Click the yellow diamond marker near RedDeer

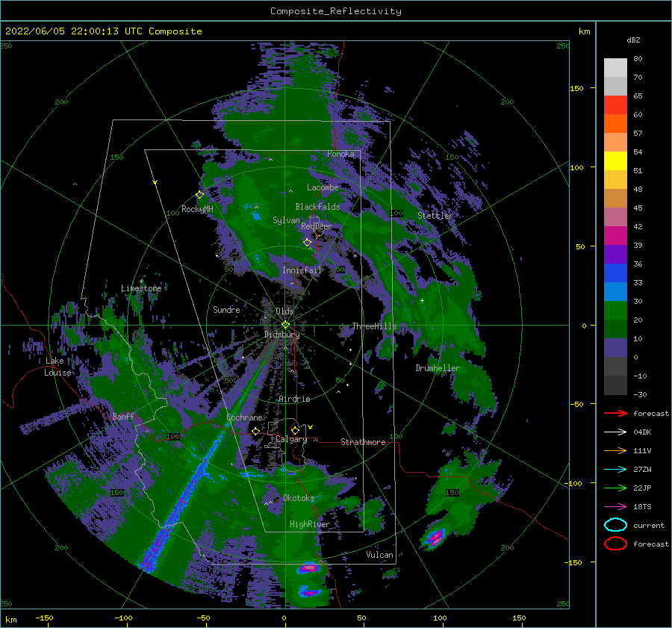tap(308, 243)
